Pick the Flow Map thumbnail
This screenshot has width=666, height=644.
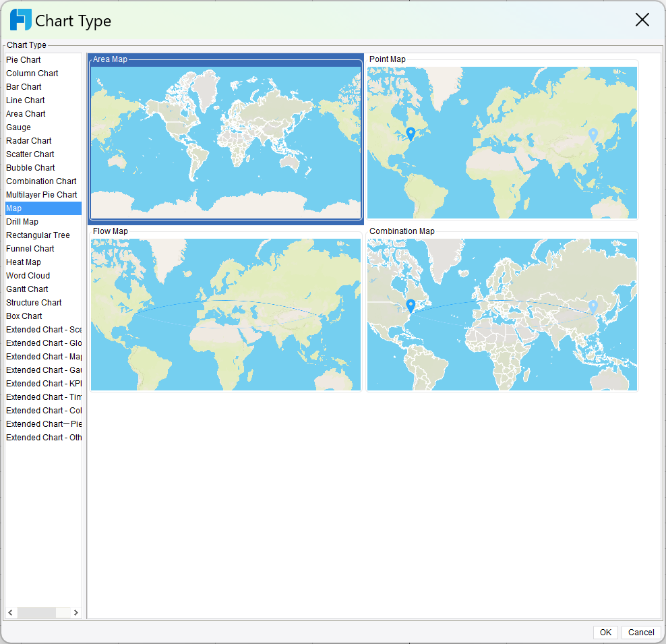point(226,314)
